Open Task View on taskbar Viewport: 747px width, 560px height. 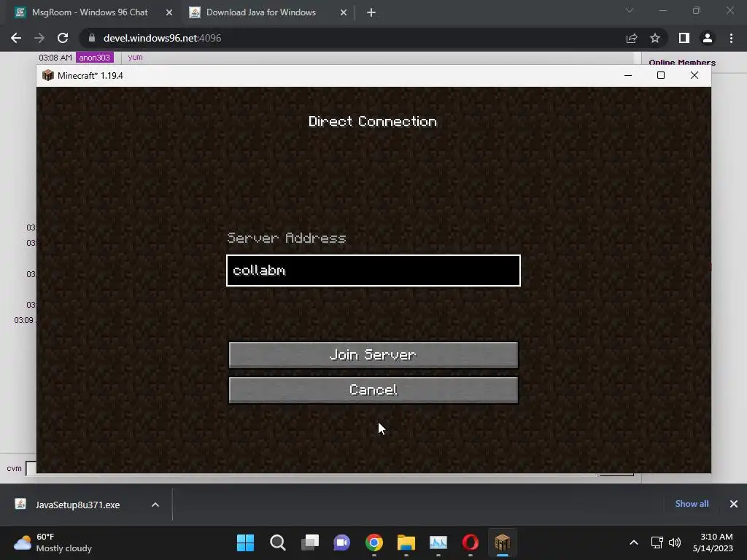[309, 542]
